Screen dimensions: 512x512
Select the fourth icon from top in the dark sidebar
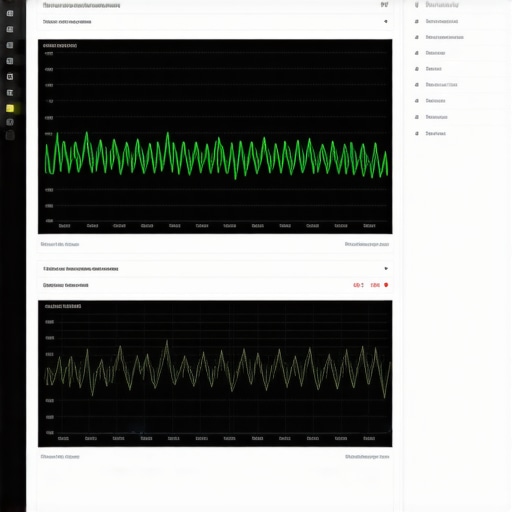point(10,61)
